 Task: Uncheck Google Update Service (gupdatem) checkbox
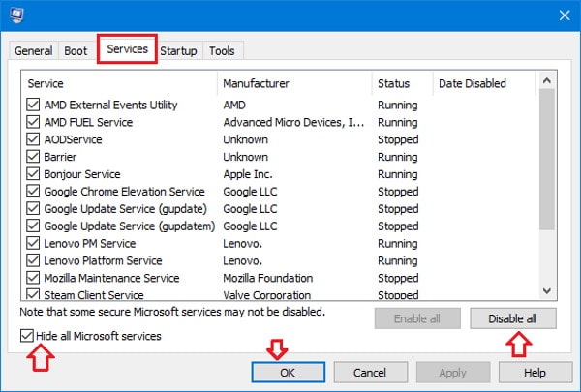point(33,226)
